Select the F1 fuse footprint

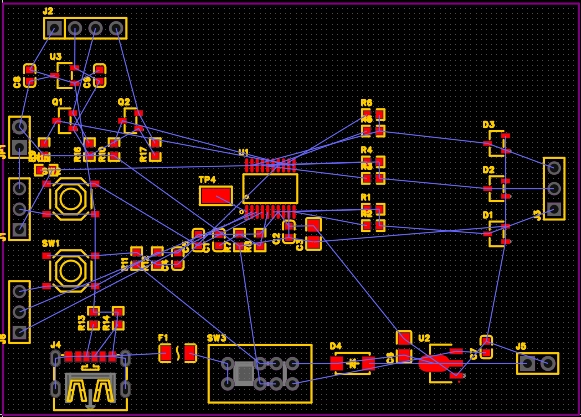[x=177, y=353]
